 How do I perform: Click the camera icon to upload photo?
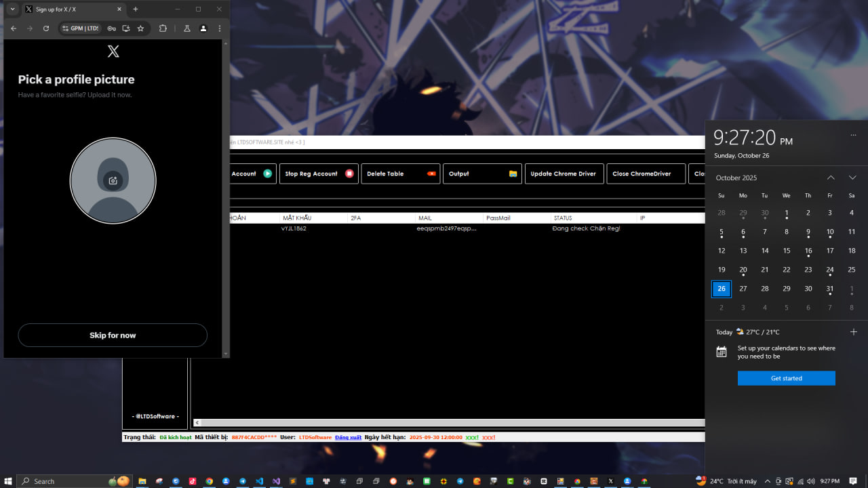113,180
